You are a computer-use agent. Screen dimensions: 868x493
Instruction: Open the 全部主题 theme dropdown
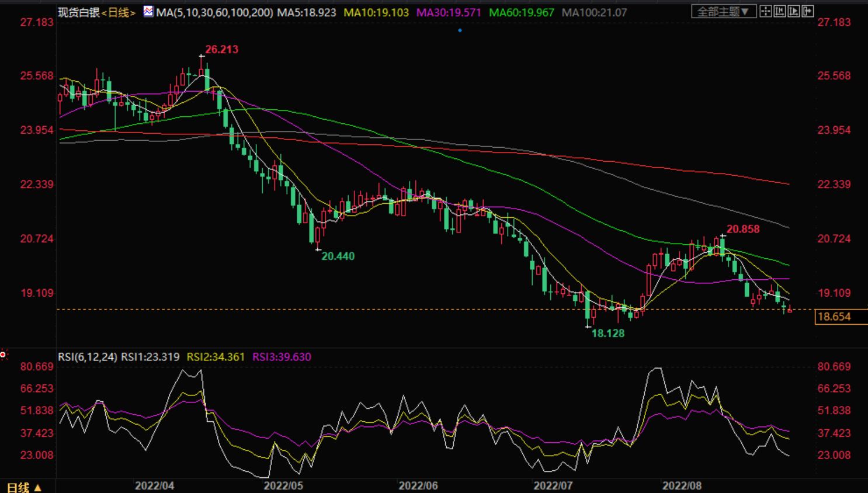724,11
